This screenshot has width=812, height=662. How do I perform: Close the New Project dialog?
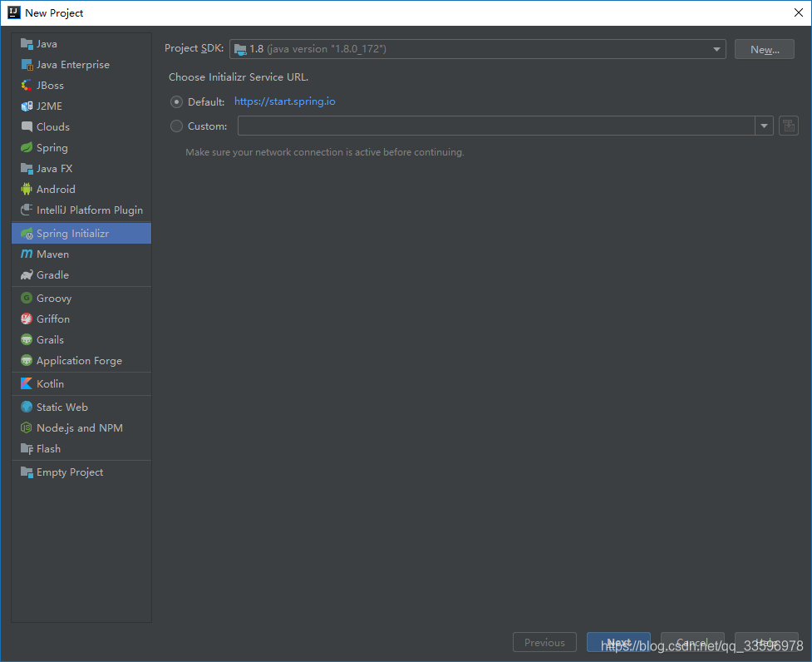coord(798,12)
